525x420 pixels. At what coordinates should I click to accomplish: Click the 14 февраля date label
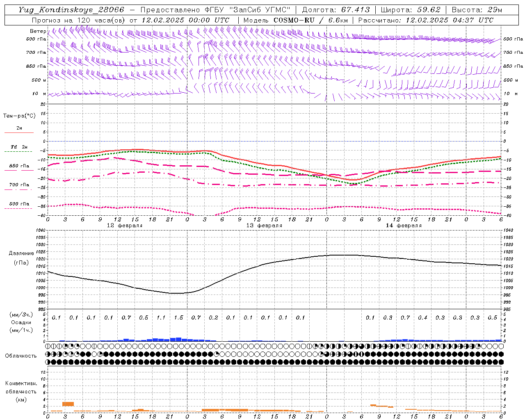pyautogui.click(x=404, y=226)
